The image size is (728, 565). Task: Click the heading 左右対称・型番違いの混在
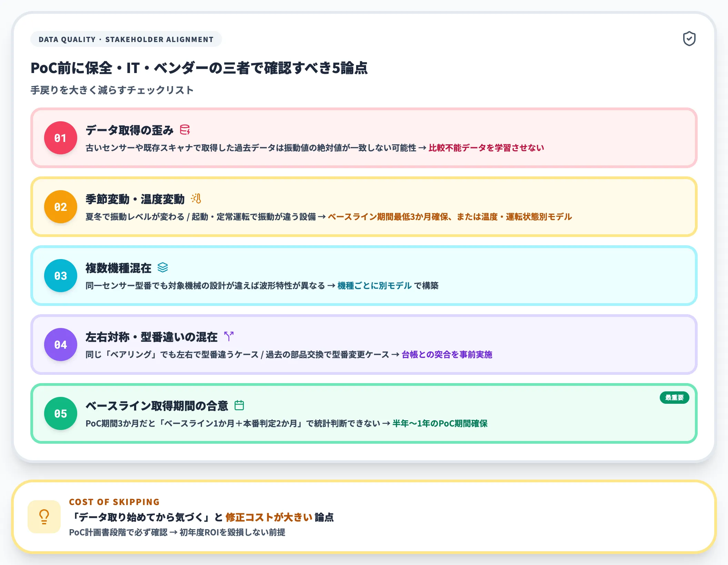[x=152, y=337]
